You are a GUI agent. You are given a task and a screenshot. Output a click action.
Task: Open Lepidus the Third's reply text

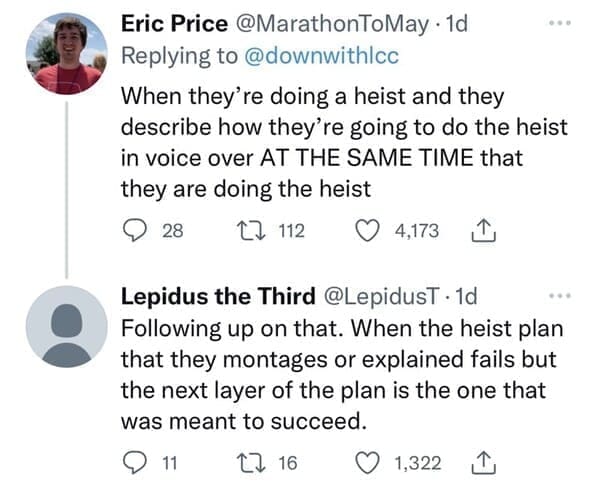(x=342, y=375)
